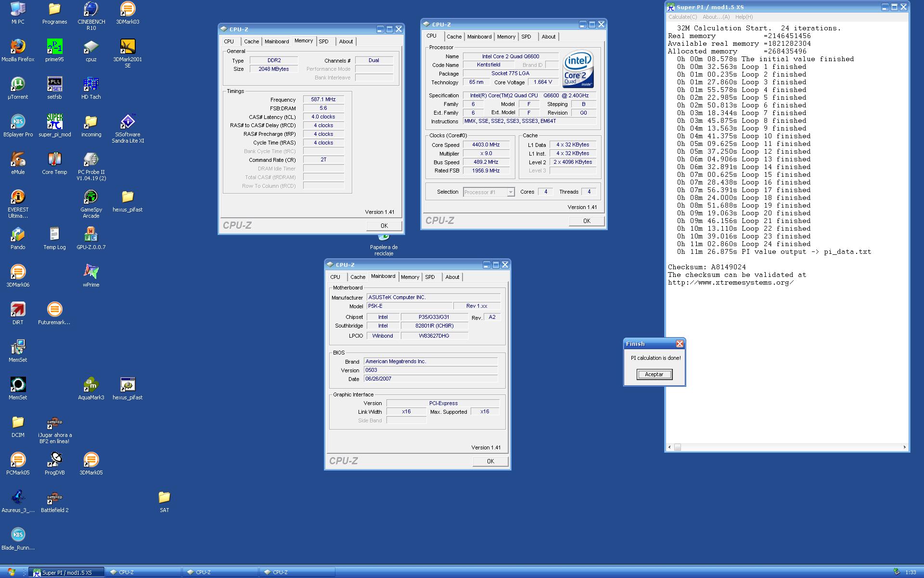Click the Core Speed 4403.0 MHz value
This screenshot has height=578, width=924.
click(x=486, y=144)
